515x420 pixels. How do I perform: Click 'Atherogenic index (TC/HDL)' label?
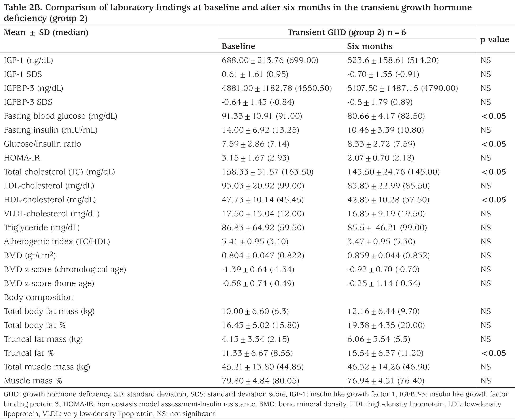point(57,242)
